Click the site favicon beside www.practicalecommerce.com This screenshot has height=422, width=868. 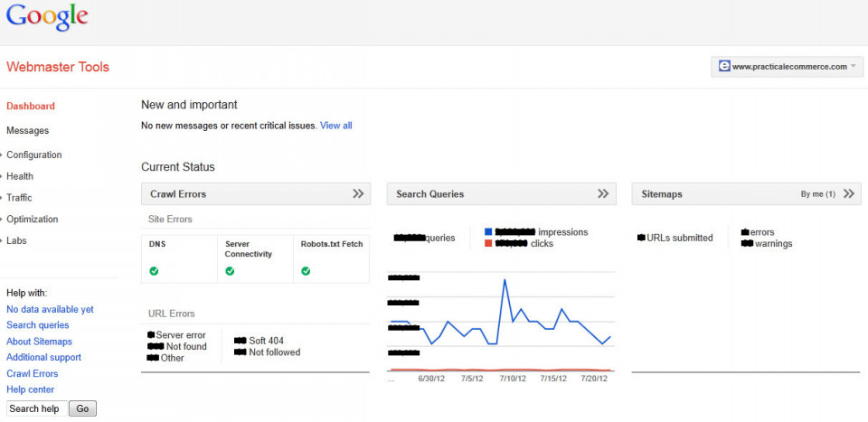pos(723,66)
